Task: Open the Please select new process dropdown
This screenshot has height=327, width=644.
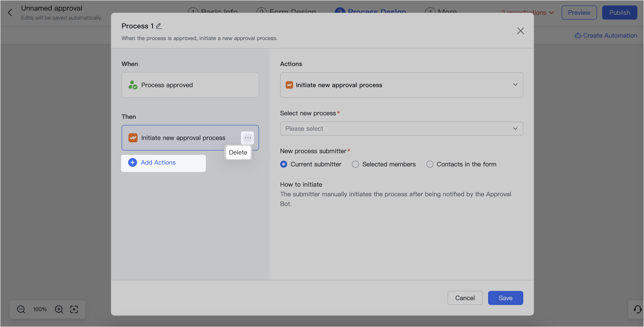Action: click(401, 129)
